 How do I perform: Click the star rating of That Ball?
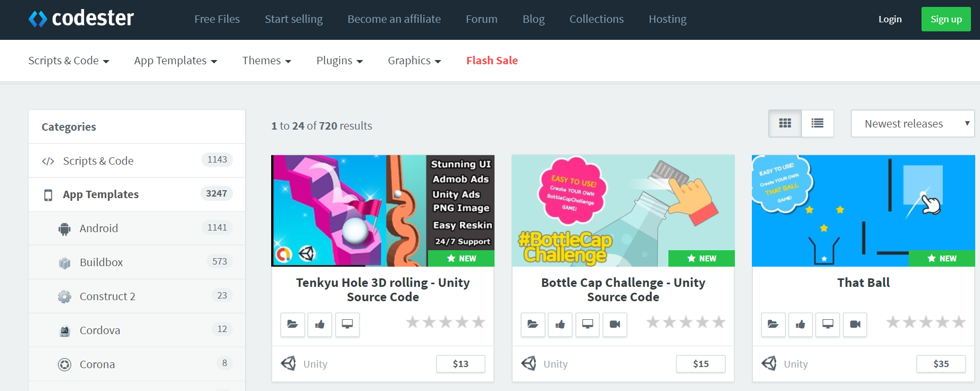(x=926, y=322)
